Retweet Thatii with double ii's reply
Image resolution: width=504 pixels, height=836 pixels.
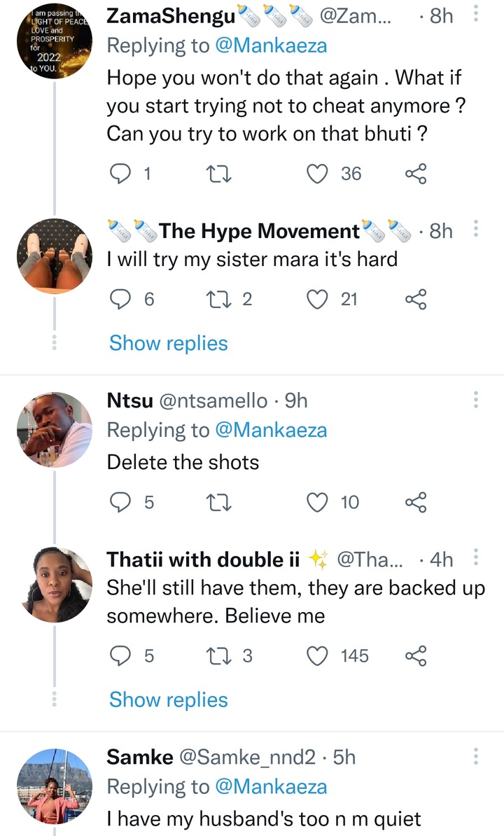pos(221,656)
